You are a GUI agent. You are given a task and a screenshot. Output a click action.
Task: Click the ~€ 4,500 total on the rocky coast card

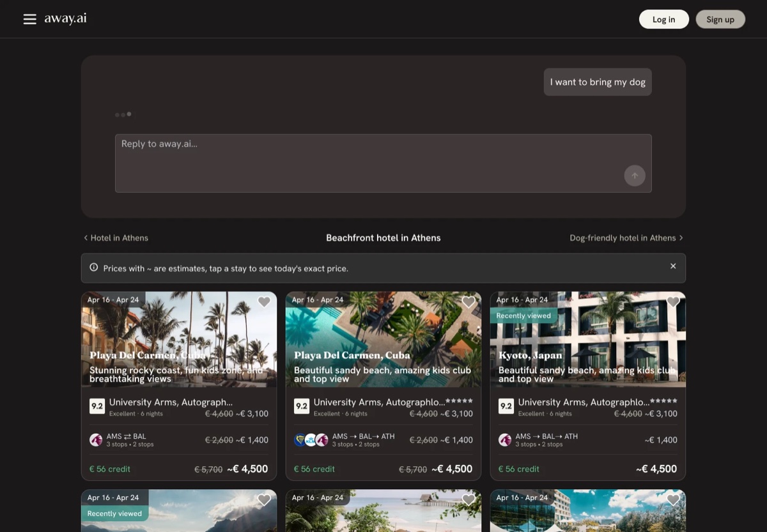247,469
